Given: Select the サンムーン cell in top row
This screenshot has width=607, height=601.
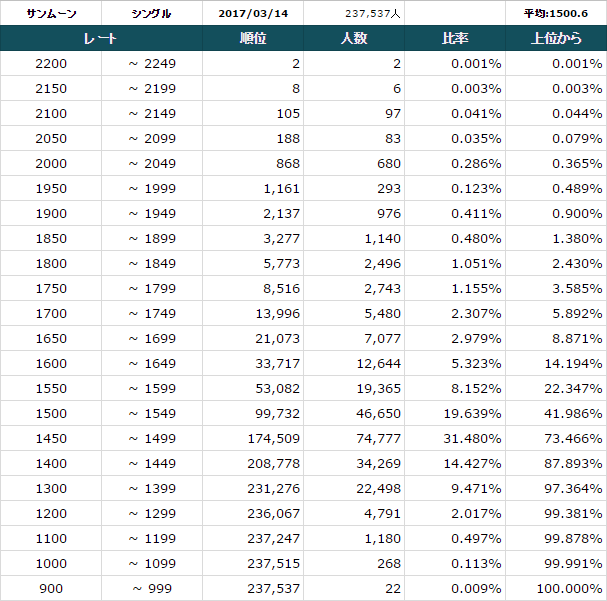Looking at the screenshot, I should point(51,14).
